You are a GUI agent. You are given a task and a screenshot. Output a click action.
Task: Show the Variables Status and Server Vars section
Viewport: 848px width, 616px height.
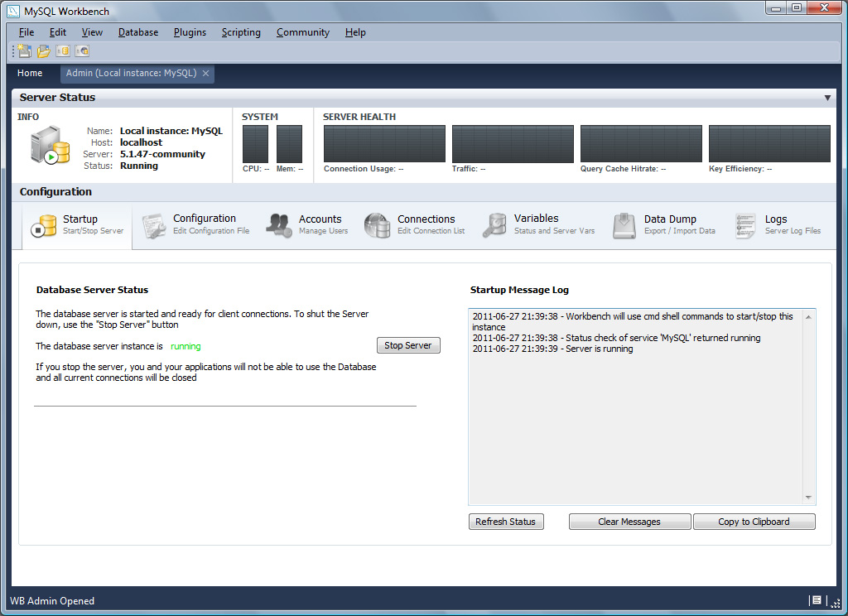[539, 225]
